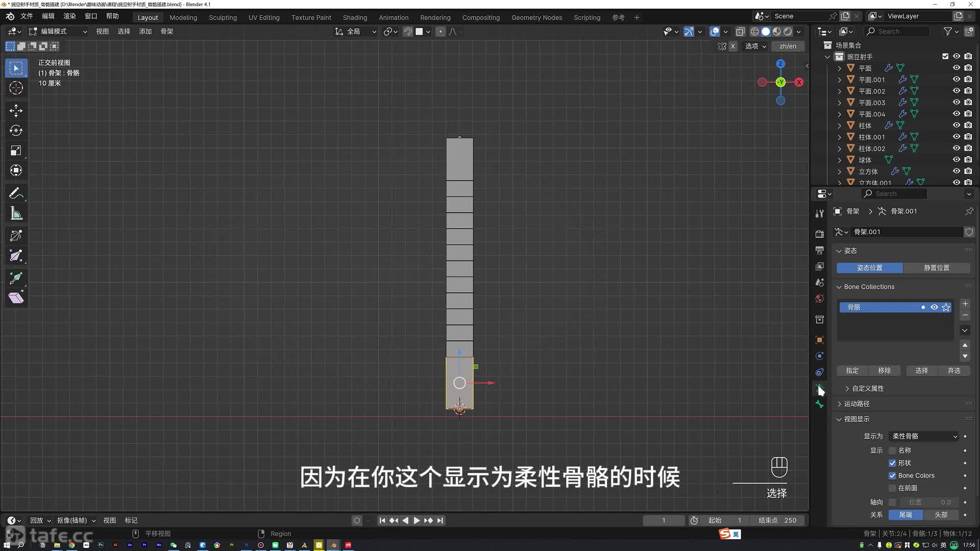The height and width of the screenshot is (551, 980).
Task: Hide 平面 object in outliner viewport
Action: [x=957, y=68]
